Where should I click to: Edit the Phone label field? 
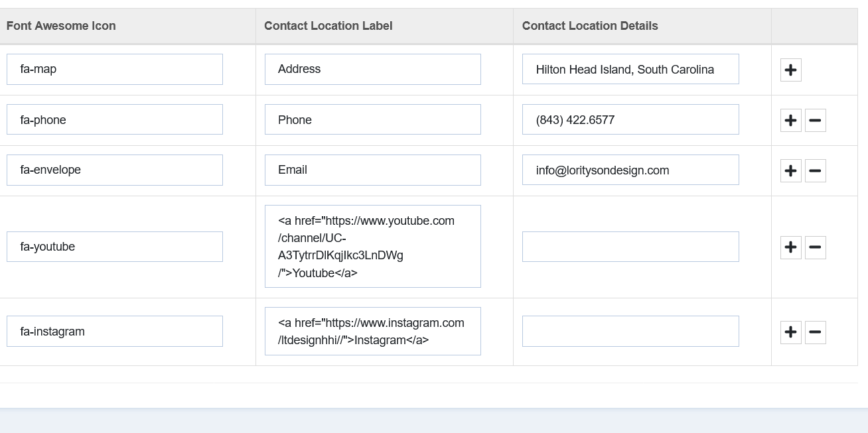[372, 119]
